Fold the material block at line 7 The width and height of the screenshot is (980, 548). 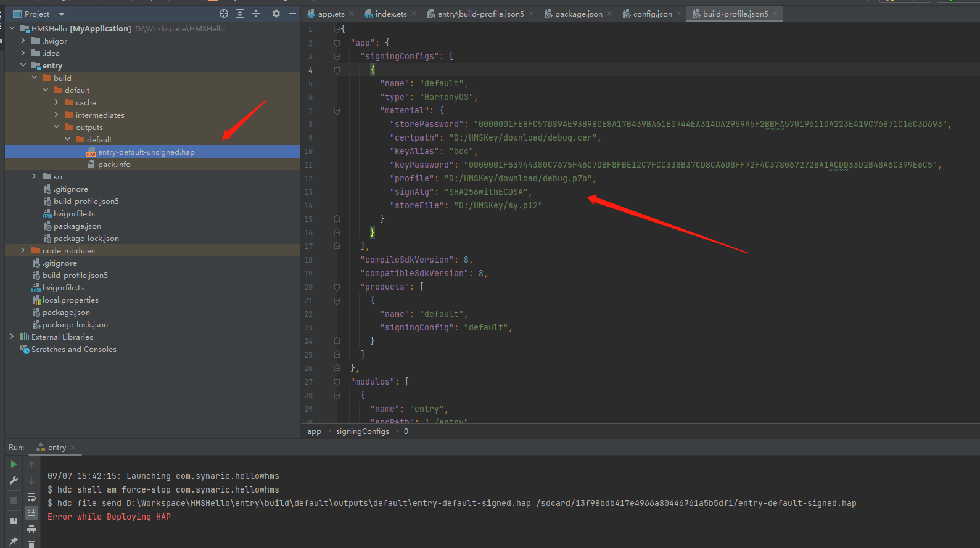pos(337,111)
